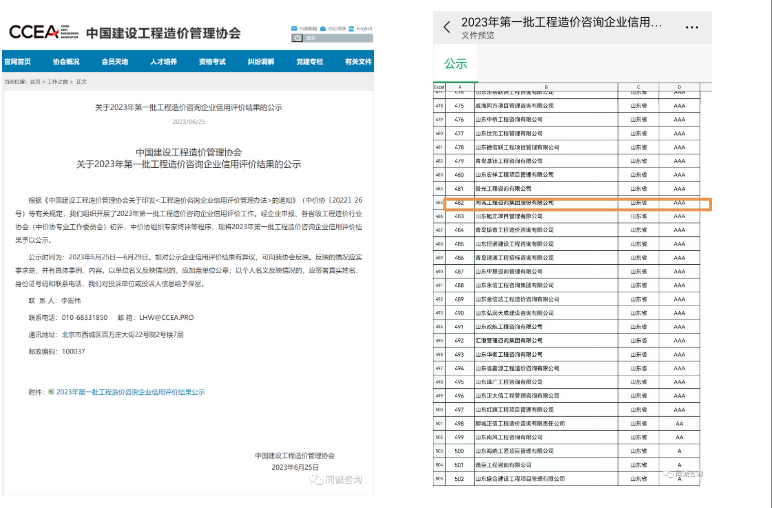Click cell with number 498
The image size is (773, 508).
point(459,423)
